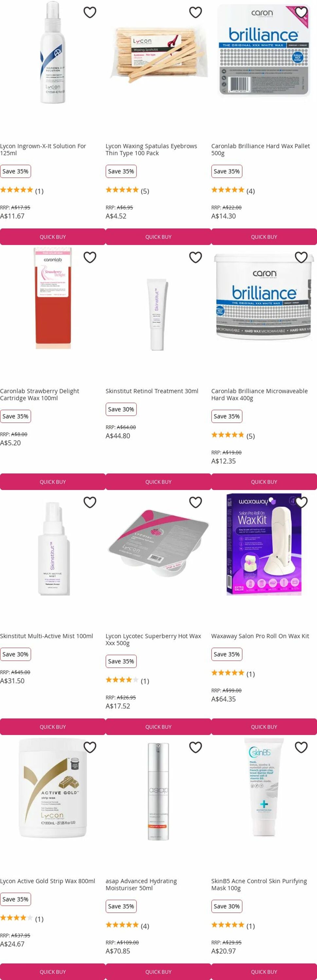Wishlist the Waxaway Salon Pro Roll On Kit
Screen dimensions: 317x980
301,502
